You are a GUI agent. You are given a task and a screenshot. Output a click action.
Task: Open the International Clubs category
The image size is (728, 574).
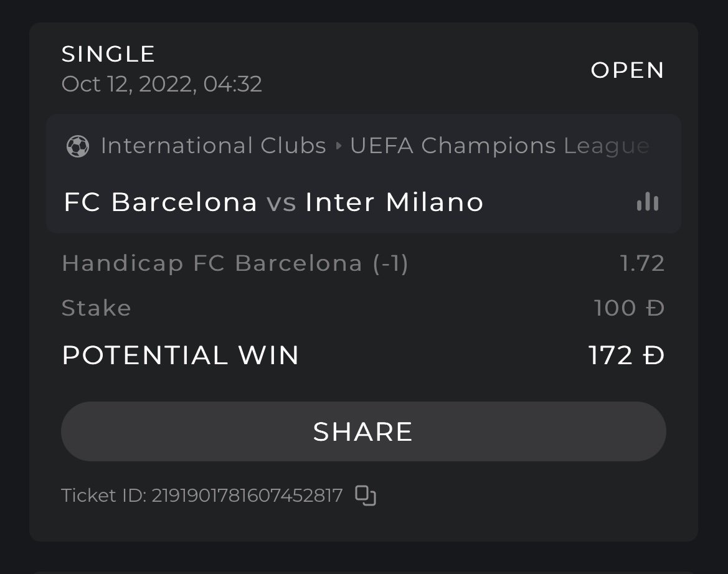[x=213, y=146]
